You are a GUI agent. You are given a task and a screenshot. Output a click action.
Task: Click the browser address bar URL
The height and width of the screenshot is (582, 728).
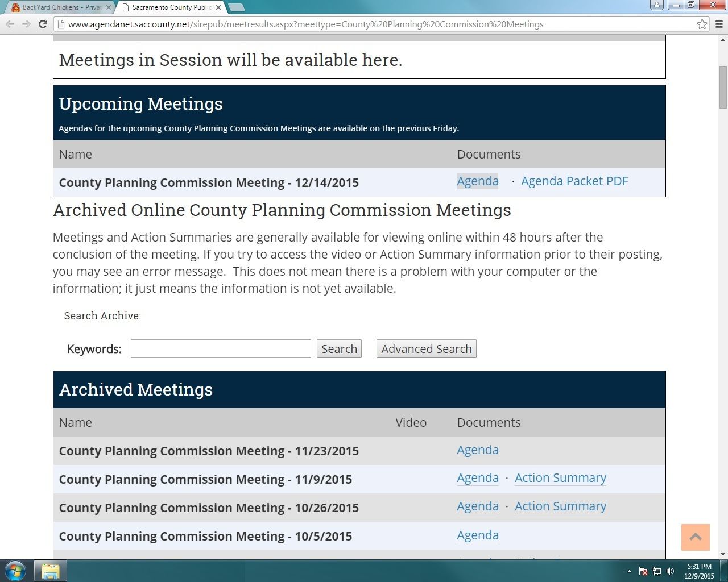point(305,24)
